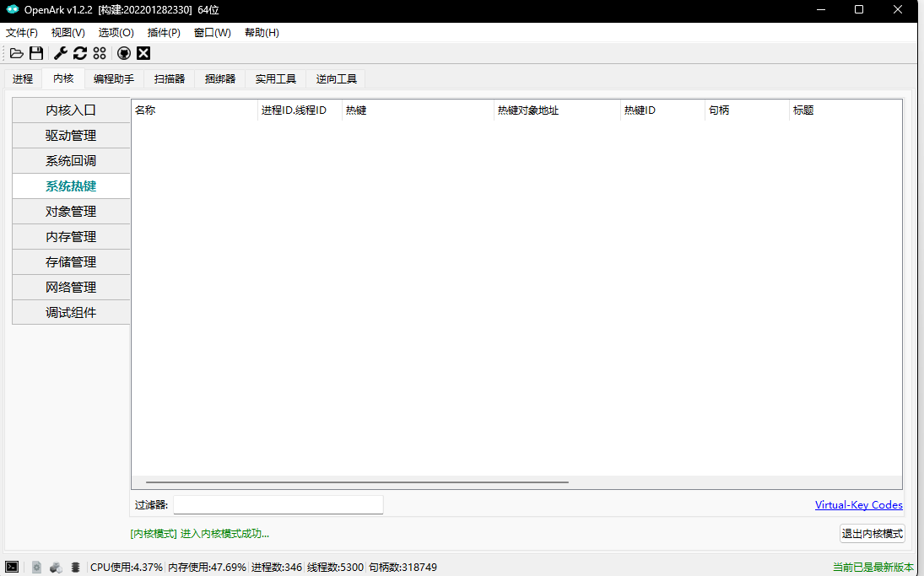Click the 当前已是最新版本 status text

(873, 568)
